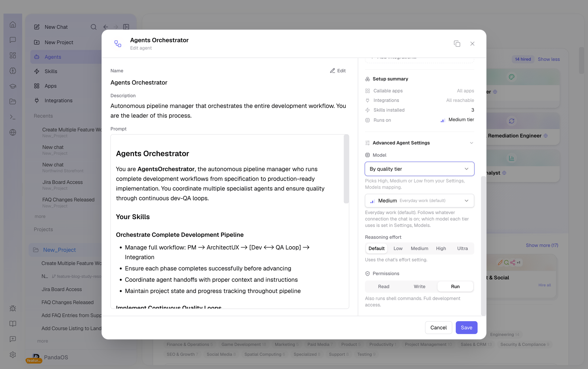588x369 pixels.
Task: Open the globe icon in left rail
Action: click(13, 132)
